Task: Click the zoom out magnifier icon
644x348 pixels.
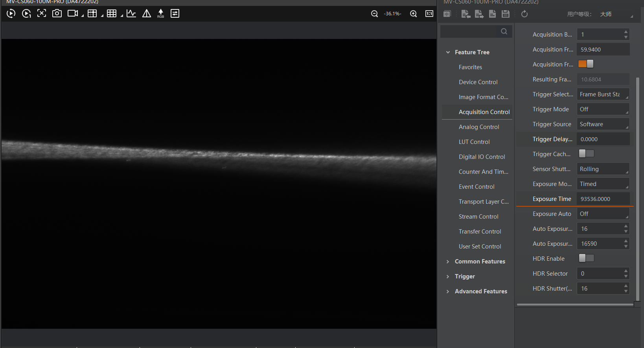Action: [x=374, y=14]
